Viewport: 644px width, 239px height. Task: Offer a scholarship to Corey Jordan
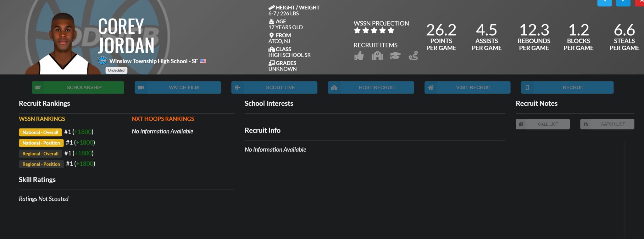tap(78, 88)
